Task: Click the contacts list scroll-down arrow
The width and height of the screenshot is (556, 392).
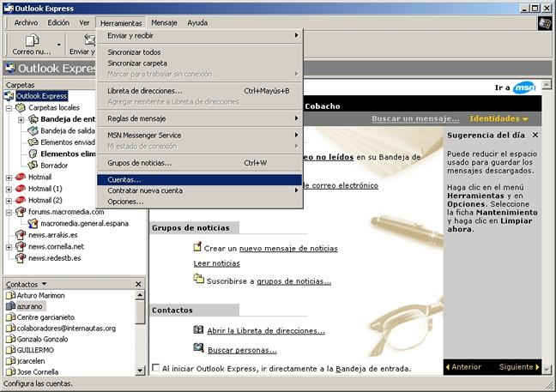Action: pos(140,371)
